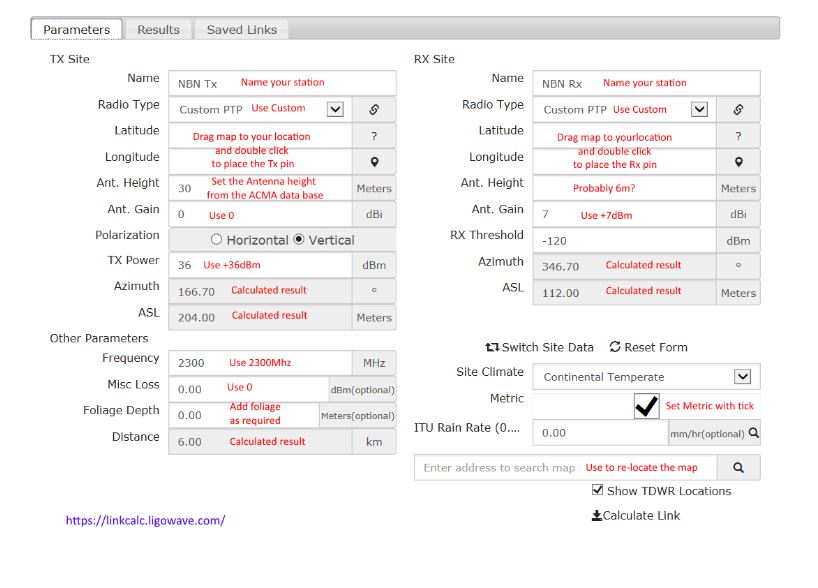Click the TX Radio Type link icon
This screenshot has height=588, width=818.
pyautogui.click(x=374, y=109)
